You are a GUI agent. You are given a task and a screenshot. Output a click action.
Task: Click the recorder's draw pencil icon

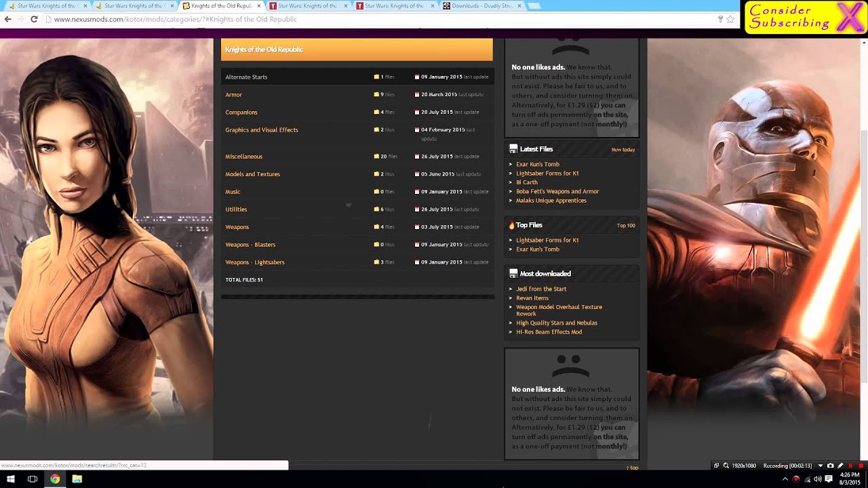click(x=841, y=466)
